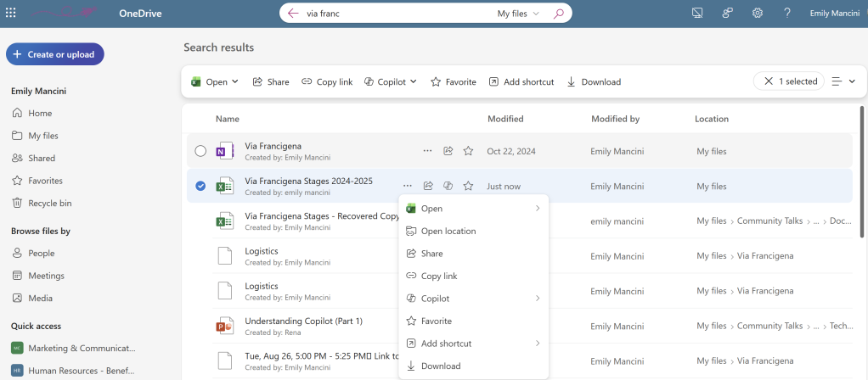The width and height of the screenshot is (868, 380).
Task: Star the Via Francigena notebook as favorite
Action: pyautogui.click(x=468, y=150)
